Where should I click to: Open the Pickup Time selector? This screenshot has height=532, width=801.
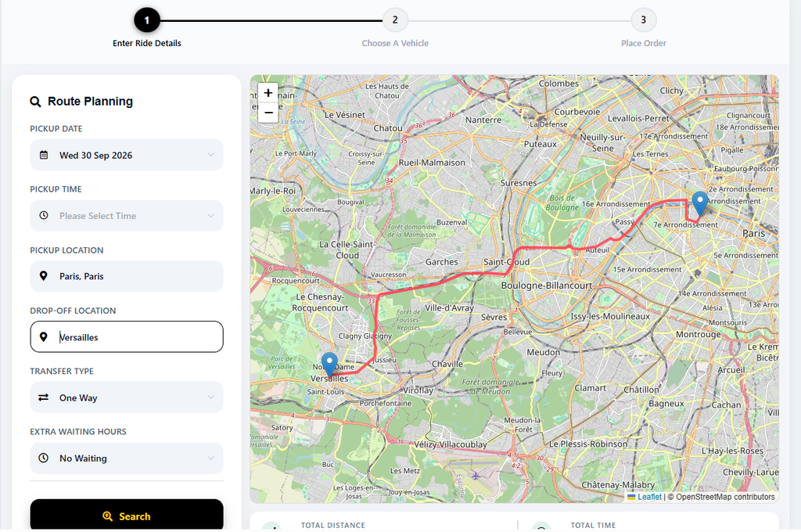point(127,216)
